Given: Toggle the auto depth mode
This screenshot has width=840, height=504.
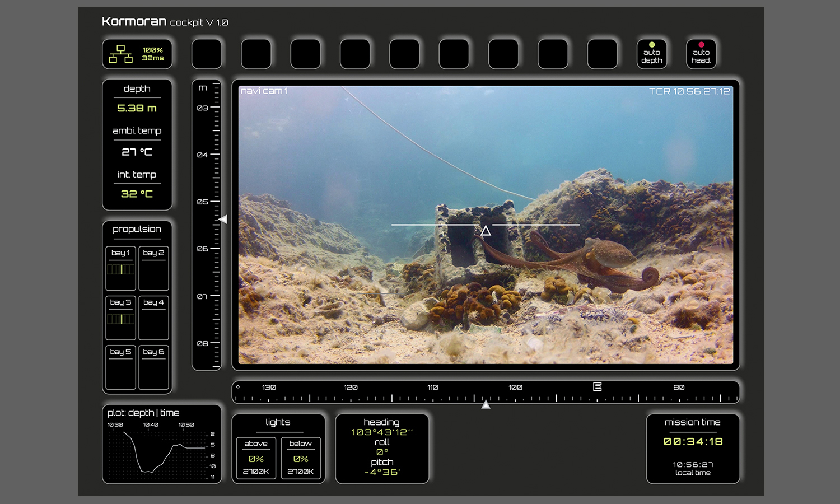Looking at the screenshot, I should click(651, 54).
